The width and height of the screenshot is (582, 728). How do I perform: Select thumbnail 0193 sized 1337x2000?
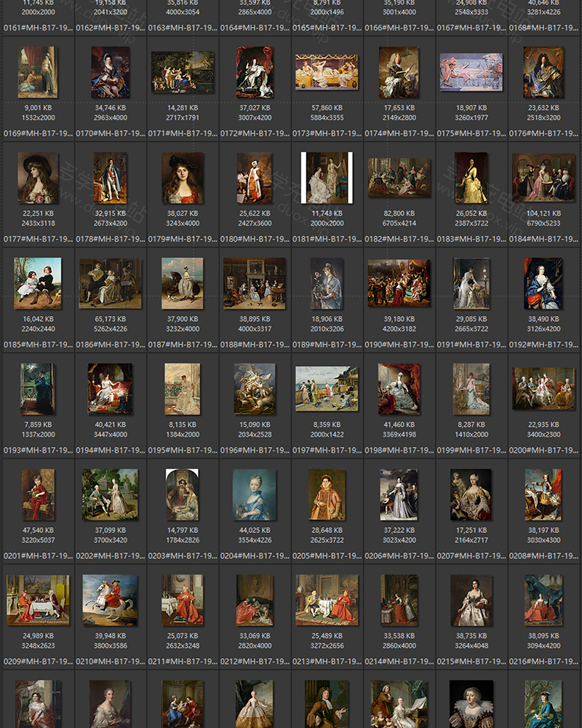pos(38,389)
